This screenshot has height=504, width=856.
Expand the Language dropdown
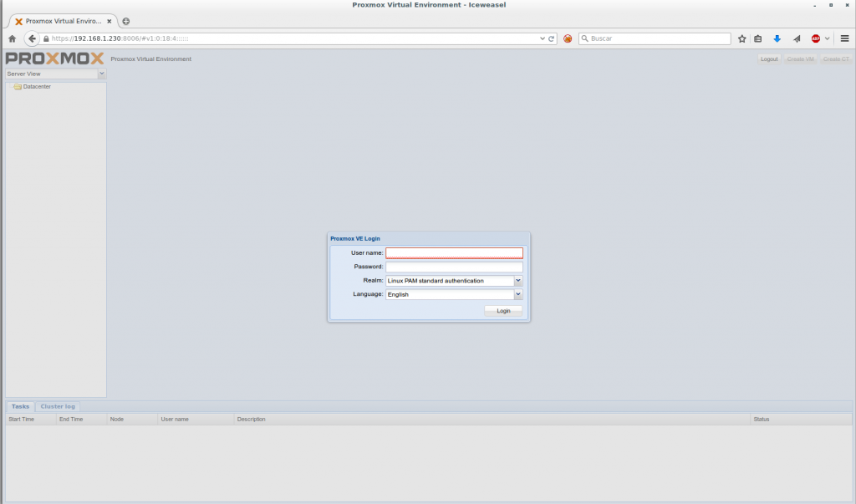[x=518, y=294]
